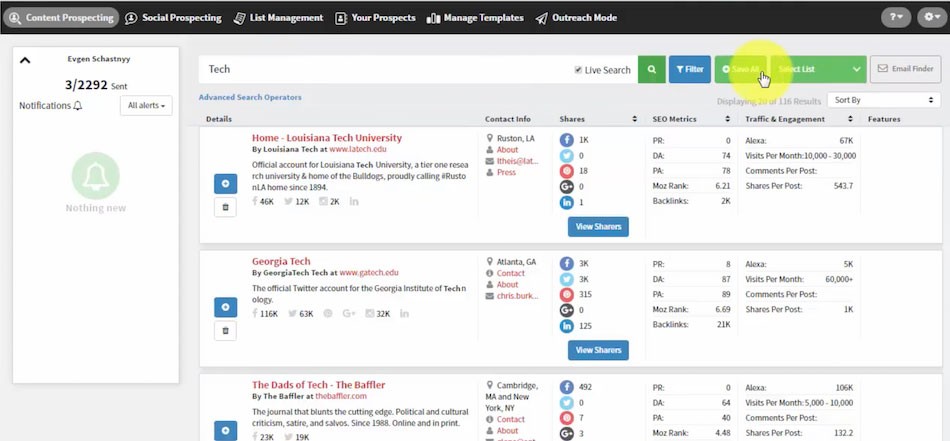Viewport: 950px width, 441px height.
Task: Open The Dads of Tech - The Baffler title
Action: pos(319,385)
